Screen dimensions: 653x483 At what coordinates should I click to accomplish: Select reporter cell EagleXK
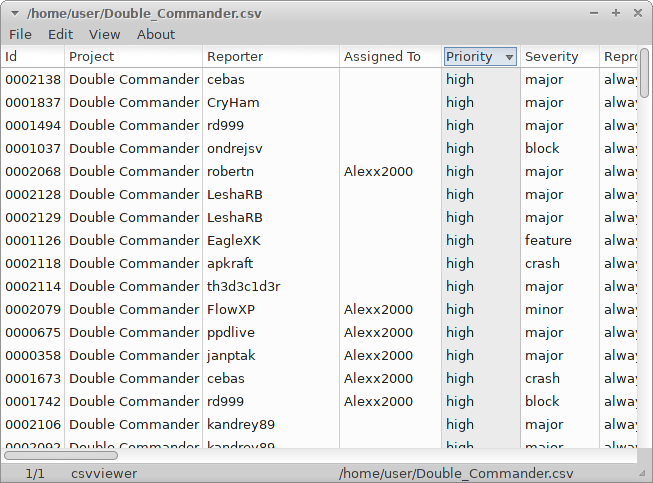tap(234, 241)
